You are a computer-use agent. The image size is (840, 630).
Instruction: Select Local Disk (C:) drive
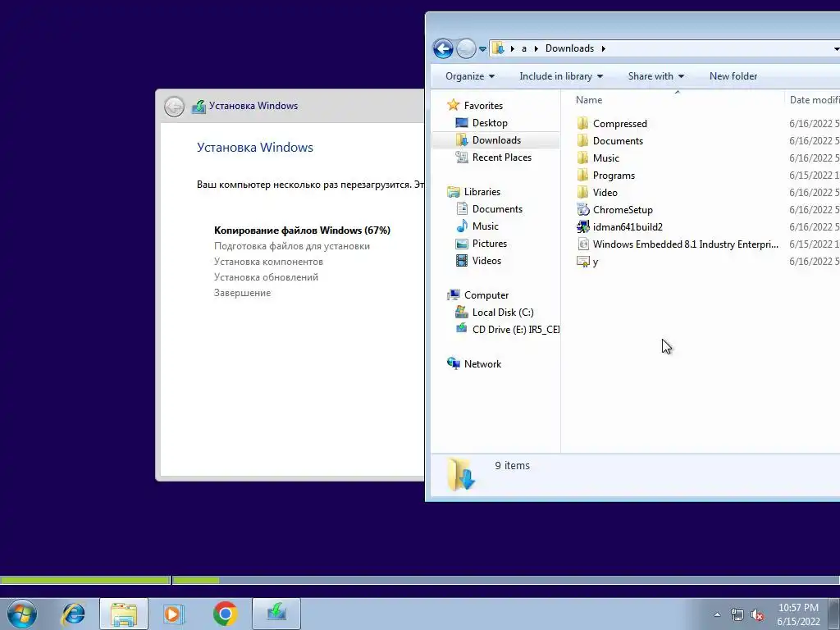[x=503, y=313]
